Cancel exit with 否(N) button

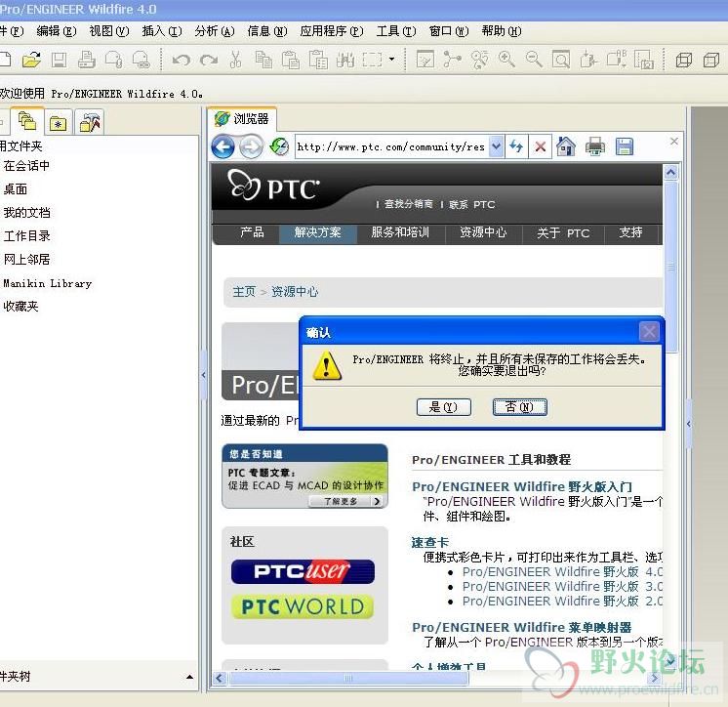[519, 407]
